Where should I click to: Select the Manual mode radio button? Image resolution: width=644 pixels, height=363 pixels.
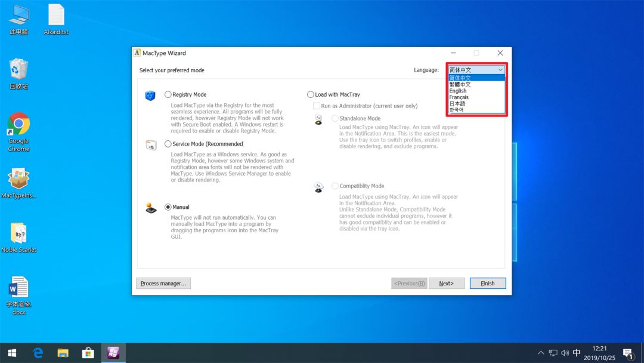[168, 207]
